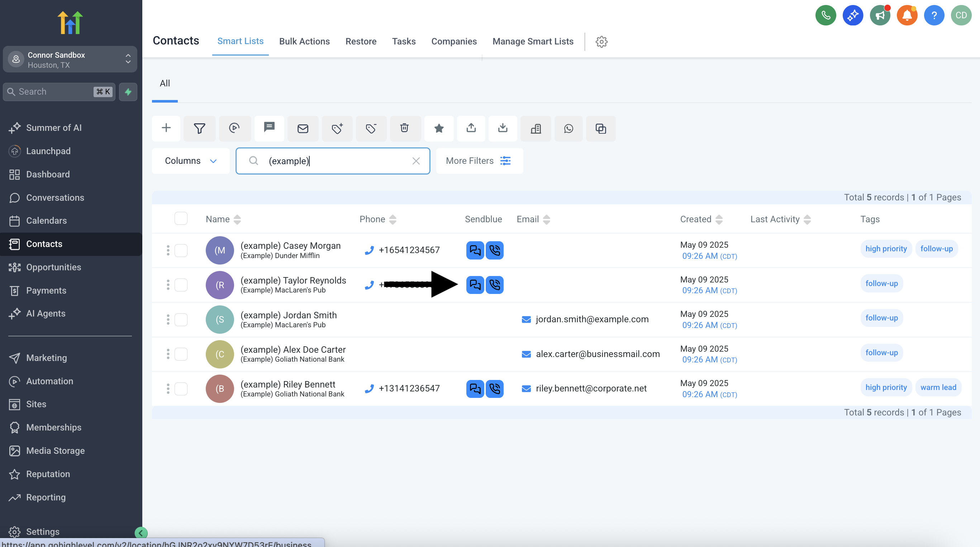
Task: Click the export contacts upload icon
Action: click(x=471, y=128)
